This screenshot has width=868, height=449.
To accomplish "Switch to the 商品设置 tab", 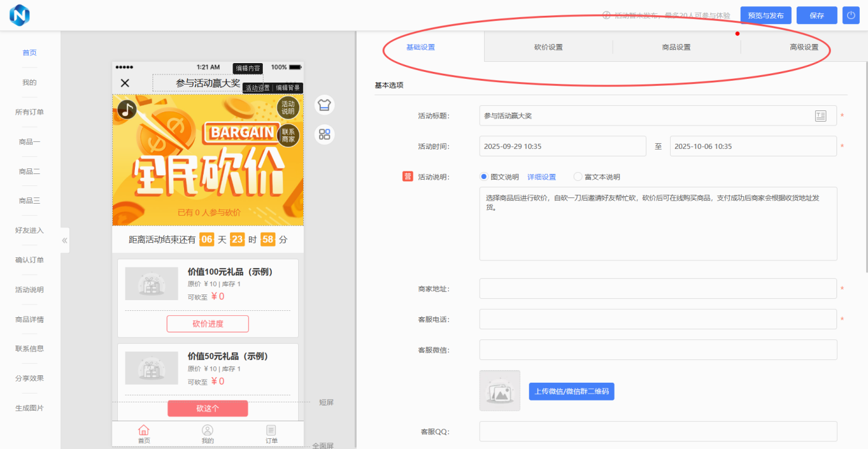I will pos(676,47).
